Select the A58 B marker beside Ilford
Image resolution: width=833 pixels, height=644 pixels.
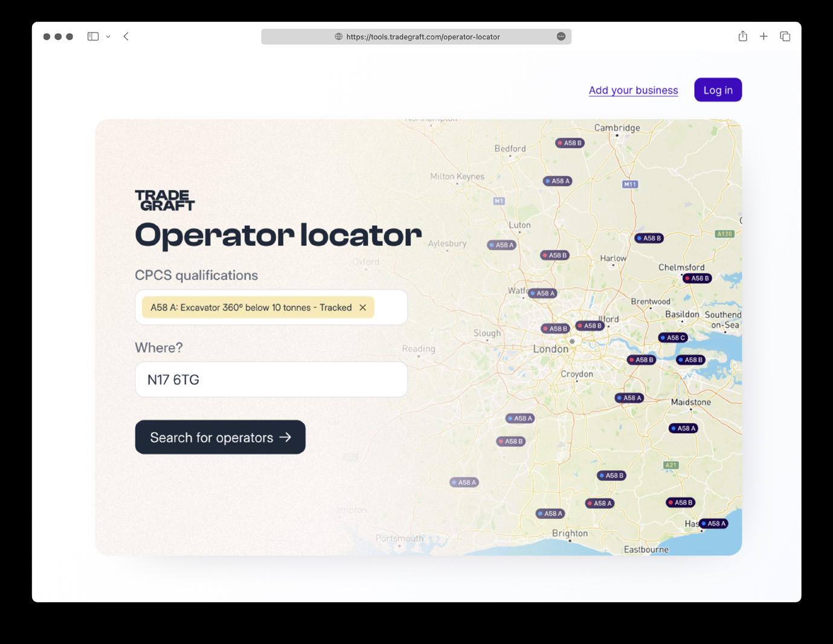click(x=590, y=326)
